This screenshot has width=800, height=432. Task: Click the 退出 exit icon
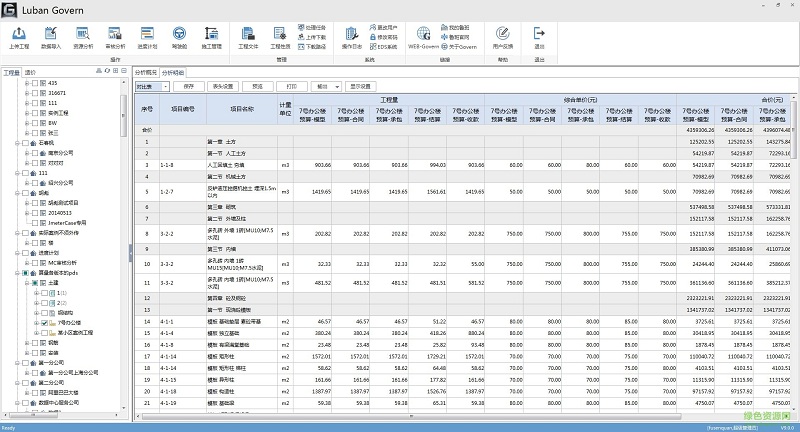click(x=539, y=35)
